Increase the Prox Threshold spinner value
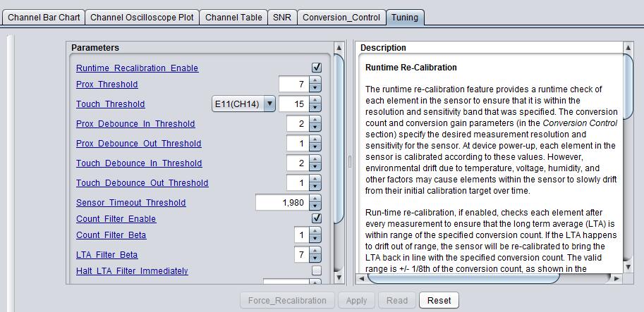 [x=315, y=81]
